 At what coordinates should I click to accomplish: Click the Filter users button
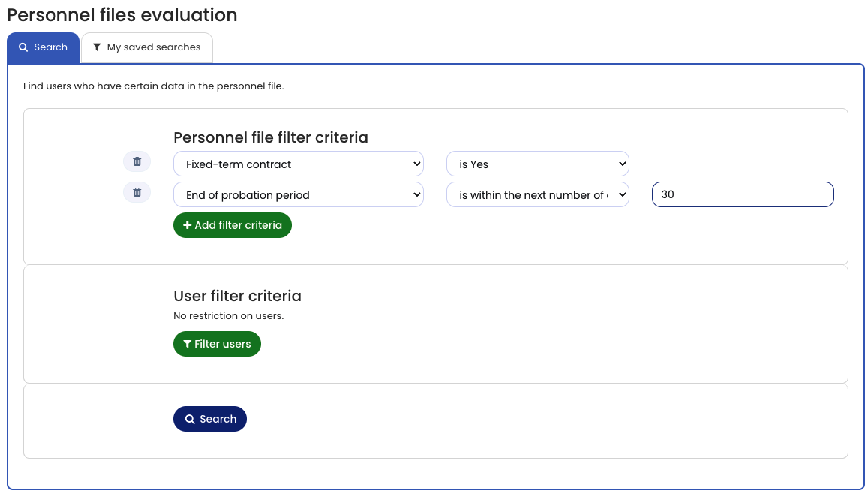tap(217, 344)
